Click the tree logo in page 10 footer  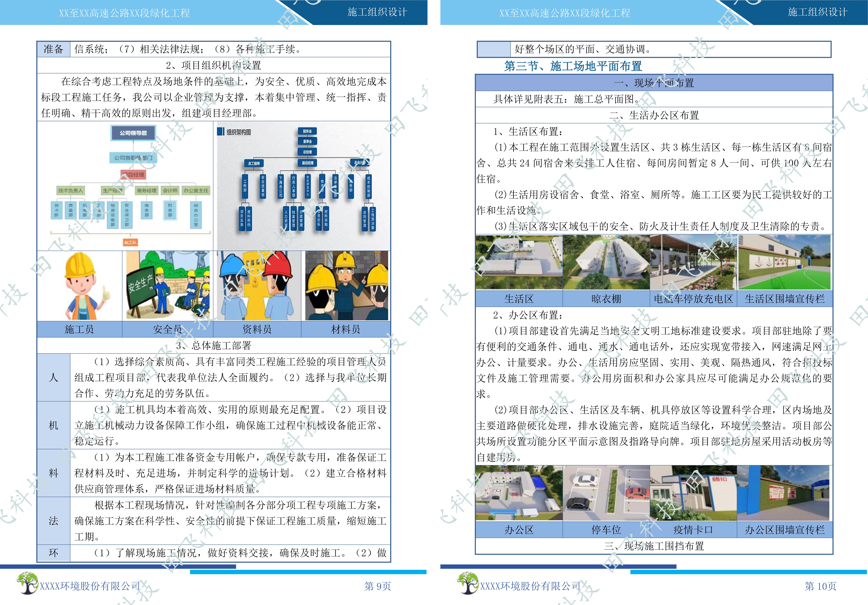(468, 583)
